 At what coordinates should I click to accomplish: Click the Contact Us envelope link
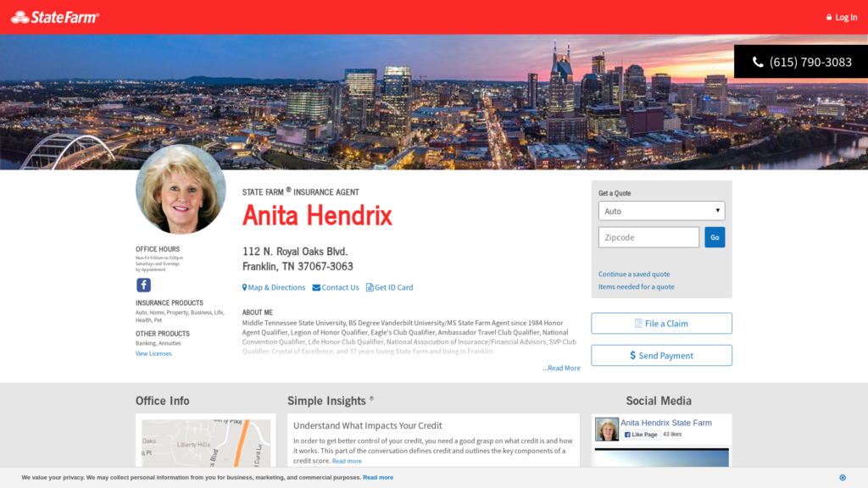tap(336, 287)
